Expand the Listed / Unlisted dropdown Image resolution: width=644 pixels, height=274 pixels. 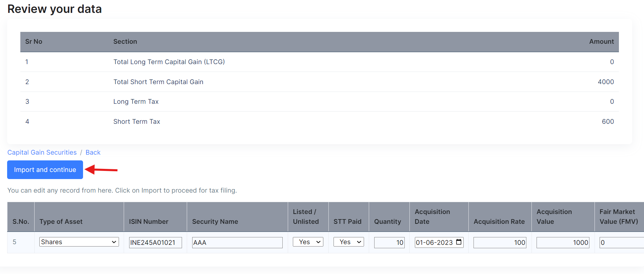tap(308, 242)
